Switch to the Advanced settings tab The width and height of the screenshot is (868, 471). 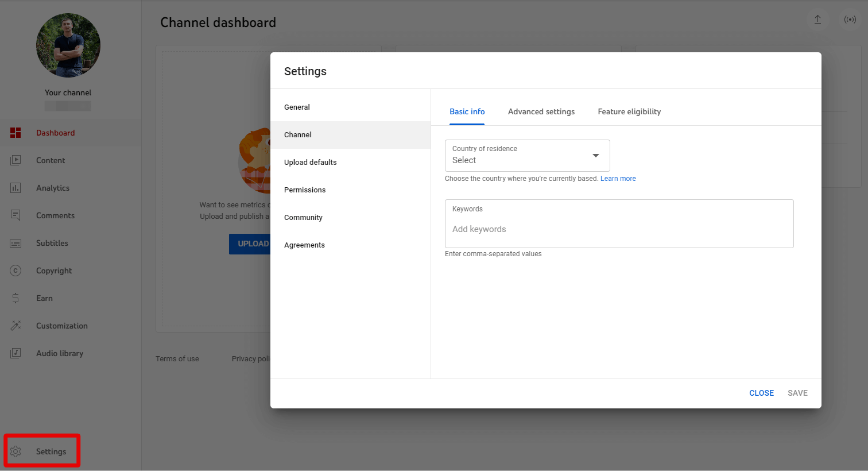click(x=541, y=111)
